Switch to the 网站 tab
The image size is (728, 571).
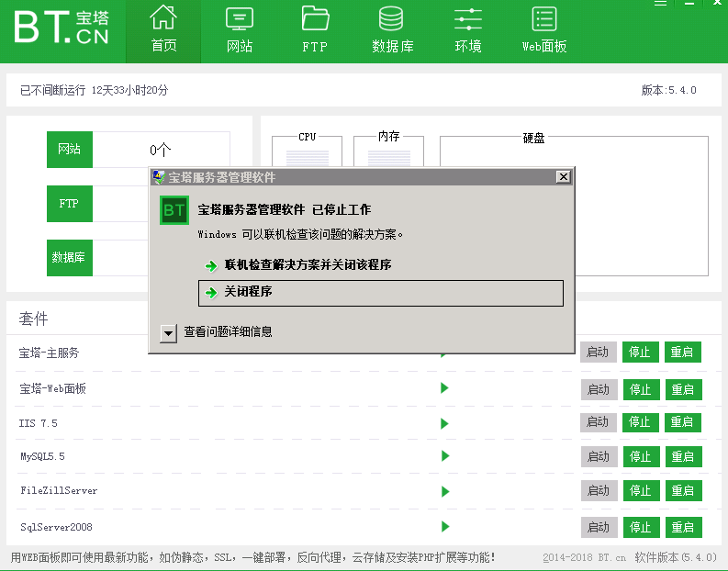(x=240, y=30)
